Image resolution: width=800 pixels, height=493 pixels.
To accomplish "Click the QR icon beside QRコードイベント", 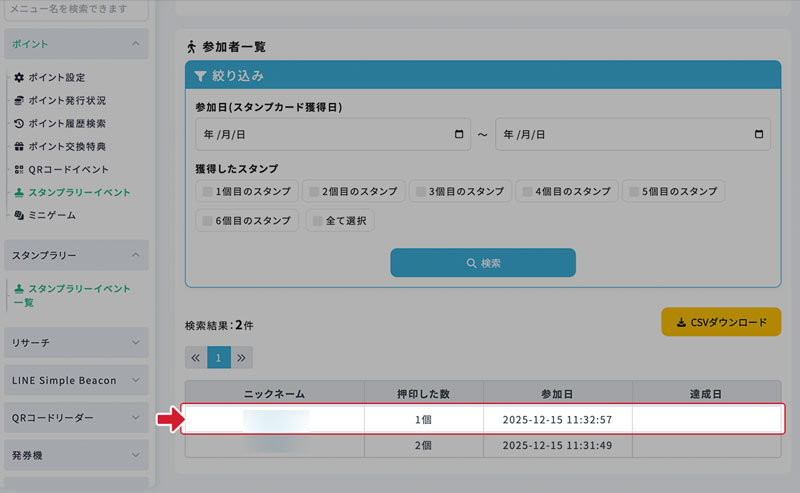I will coord(19,170).
